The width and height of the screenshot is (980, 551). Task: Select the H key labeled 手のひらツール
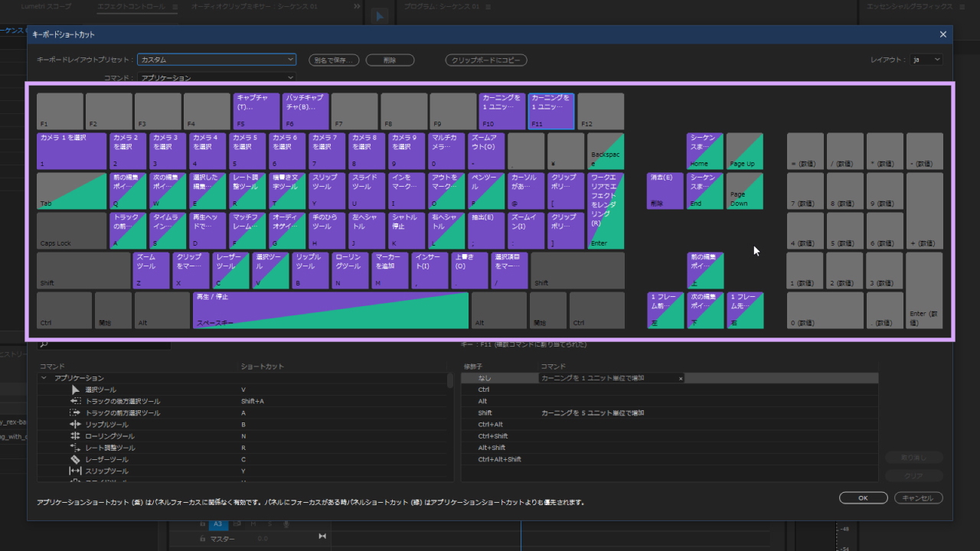(x=327, y=231)
